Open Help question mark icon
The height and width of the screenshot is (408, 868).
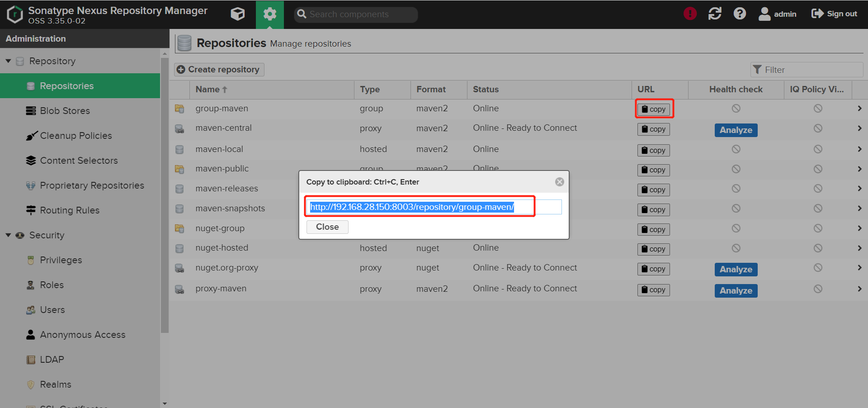(740, 14)
